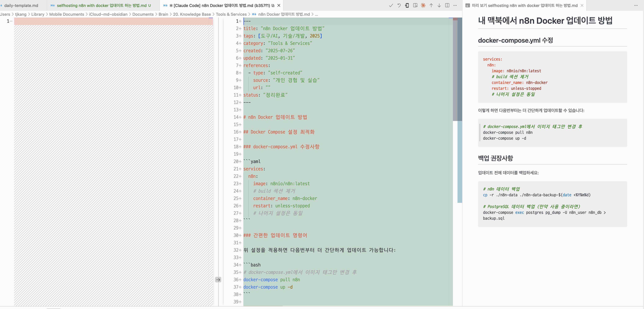Click the heading "# n8n Docker 업데이트 방법"
Screen dimensions: 644x309
pyautogui.click(x=275, y=117)
